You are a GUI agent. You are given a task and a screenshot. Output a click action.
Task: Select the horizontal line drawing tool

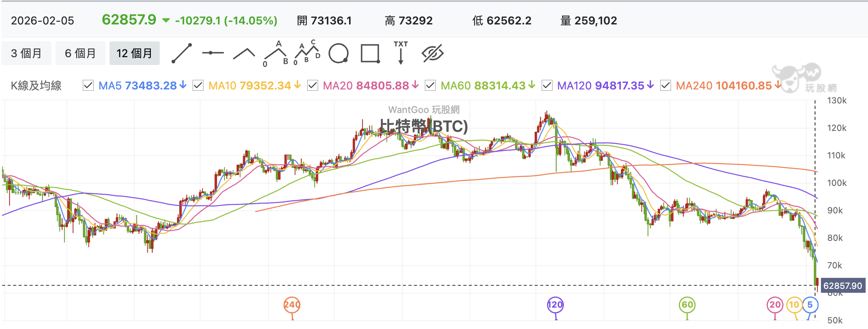coord(213,53)
